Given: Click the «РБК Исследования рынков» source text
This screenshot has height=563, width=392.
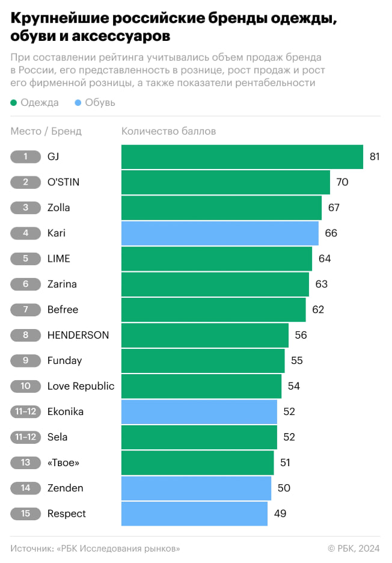Looking at the screenshot, I should [x=118, y=549].
